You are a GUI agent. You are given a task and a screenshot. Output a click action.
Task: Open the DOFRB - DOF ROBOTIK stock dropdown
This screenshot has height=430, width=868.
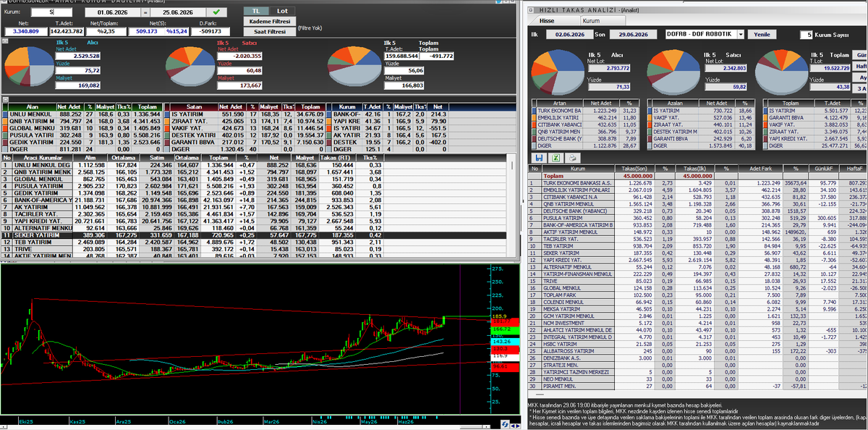click(741, 34)
